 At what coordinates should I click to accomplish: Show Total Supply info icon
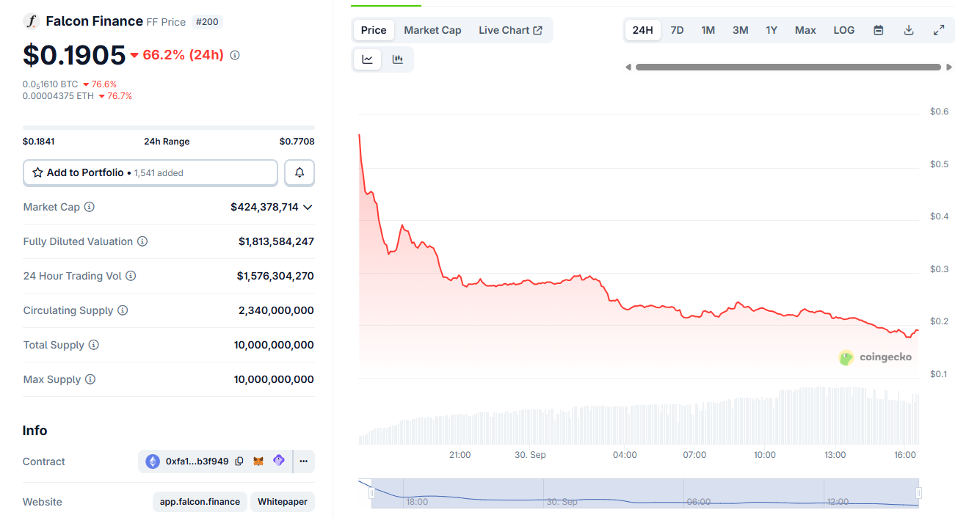[x=94, y=345]
